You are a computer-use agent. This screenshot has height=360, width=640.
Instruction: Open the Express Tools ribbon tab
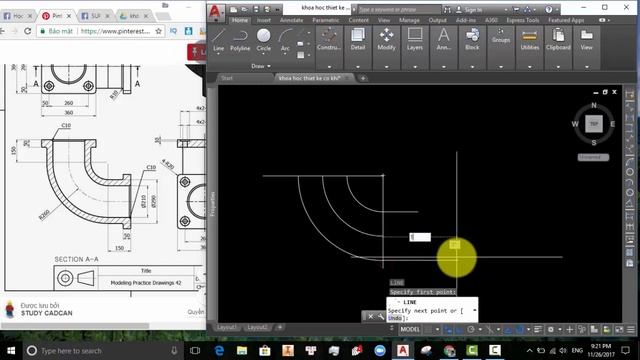(x=523, y=20)
